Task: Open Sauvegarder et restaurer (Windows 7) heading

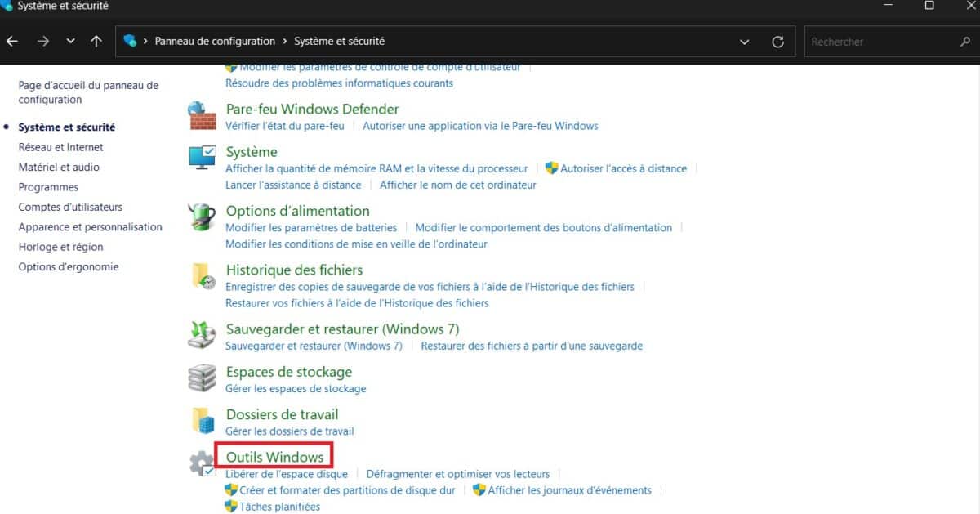Action: click(342, 329)
